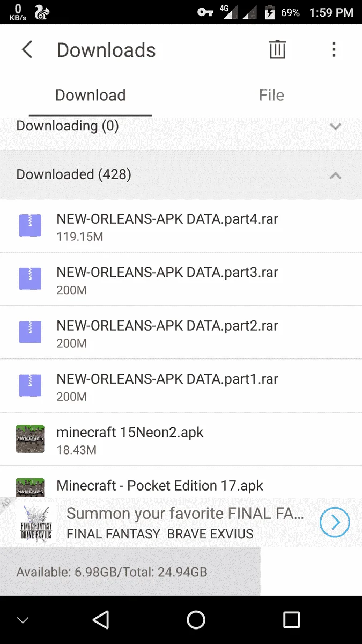Open Minecraft - Pocket Edition 17.apk
Screen dimensions: 362x644
click(160, 486)
